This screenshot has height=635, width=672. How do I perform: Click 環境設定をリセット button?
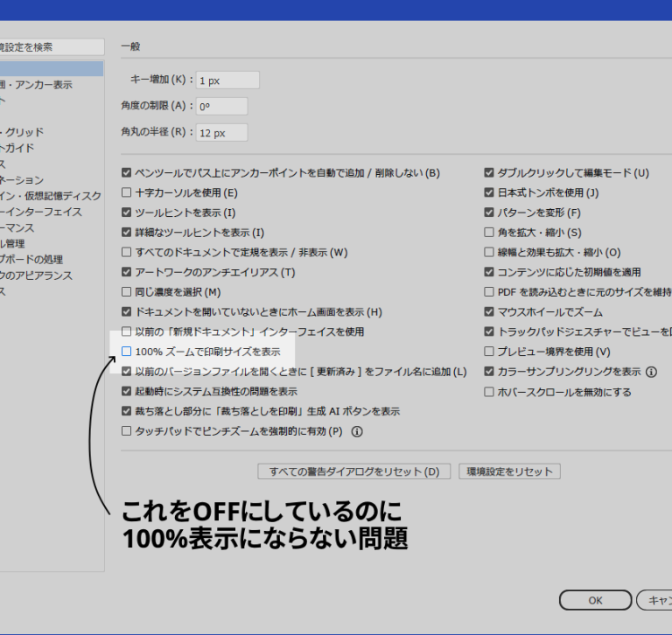[x=509, y=471]
